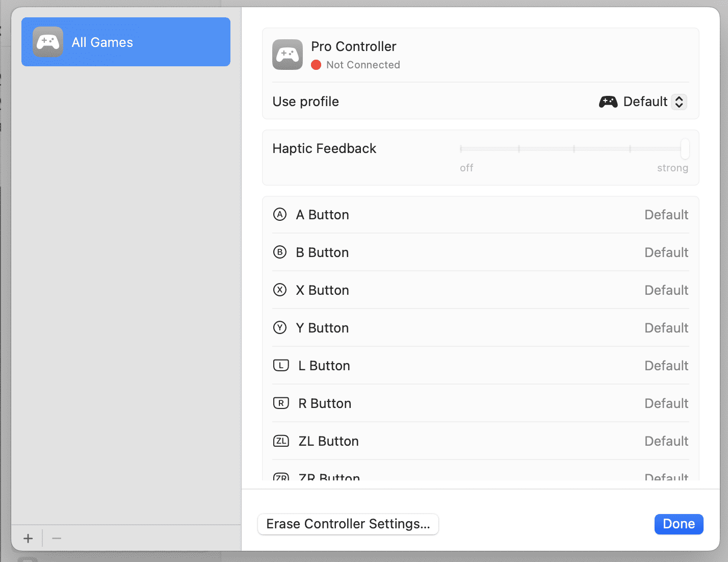Open the ZL Button Default mapping

(666, 441)
